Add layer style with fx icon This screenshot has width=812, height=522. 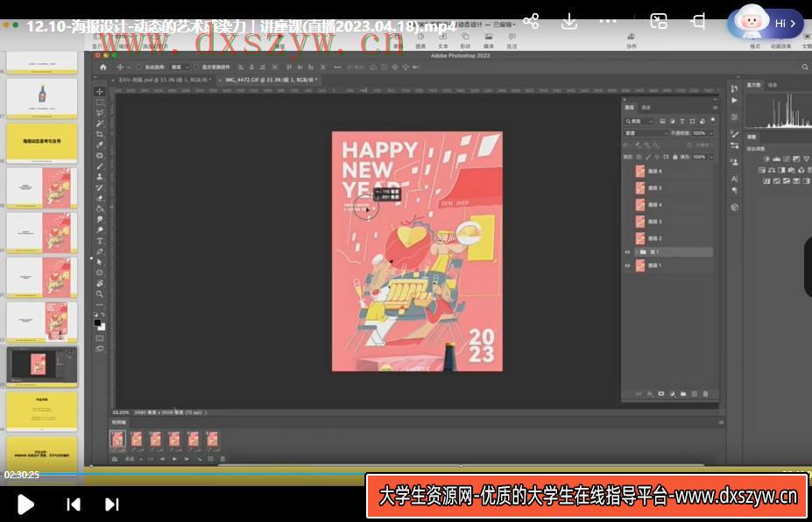650,394
